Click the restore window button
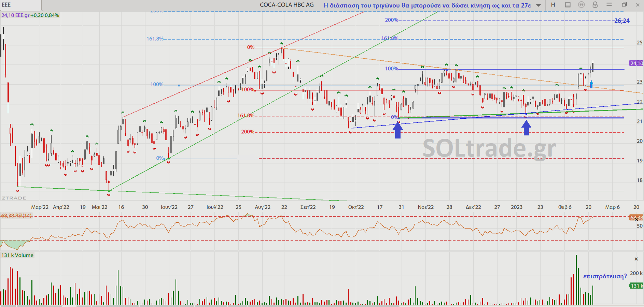The height and width of the screenshot is (307, 644). click(624, 5)
